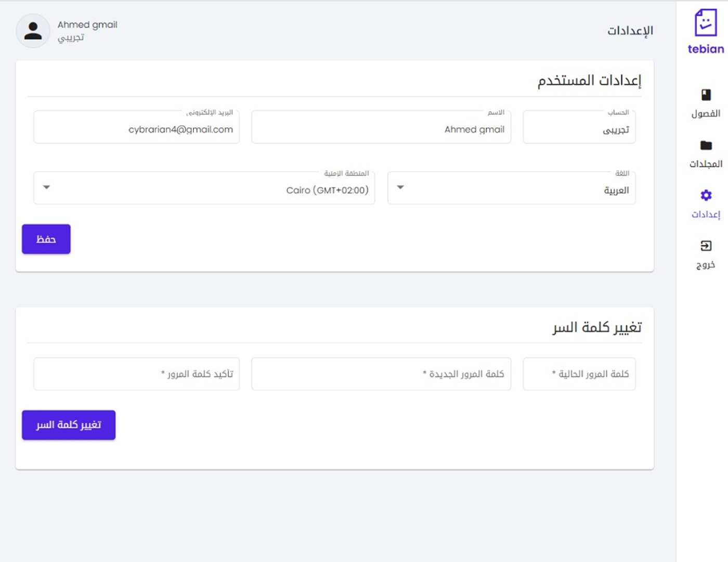
Task: Click the tebian brand name text
Action: tap(706, 49)
